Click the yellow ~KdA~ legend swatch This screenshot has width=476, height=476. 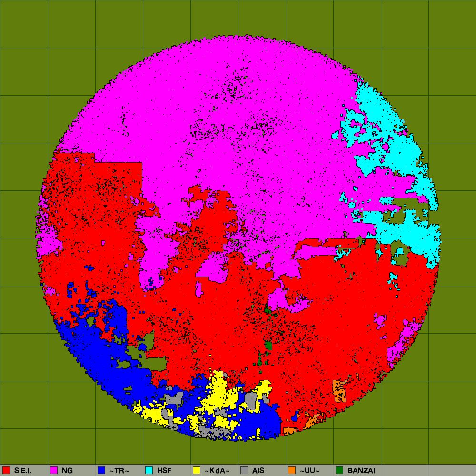point(197,470)
